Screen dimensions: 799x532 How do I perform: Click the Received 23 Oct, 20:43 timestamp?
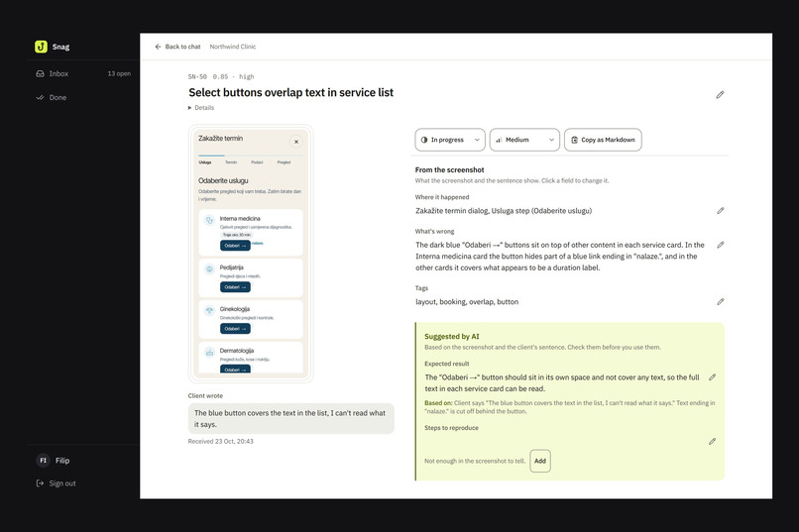pos(221,442)
